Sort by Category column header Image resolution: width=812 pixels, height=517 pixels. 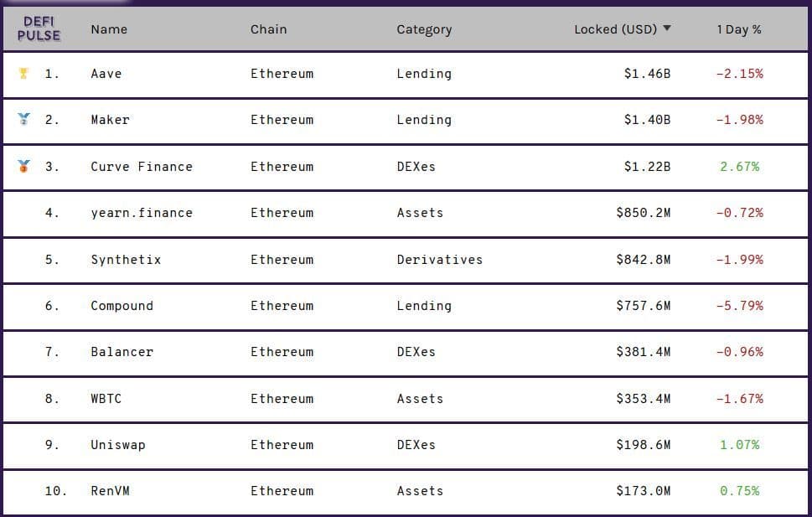(424, 29)
